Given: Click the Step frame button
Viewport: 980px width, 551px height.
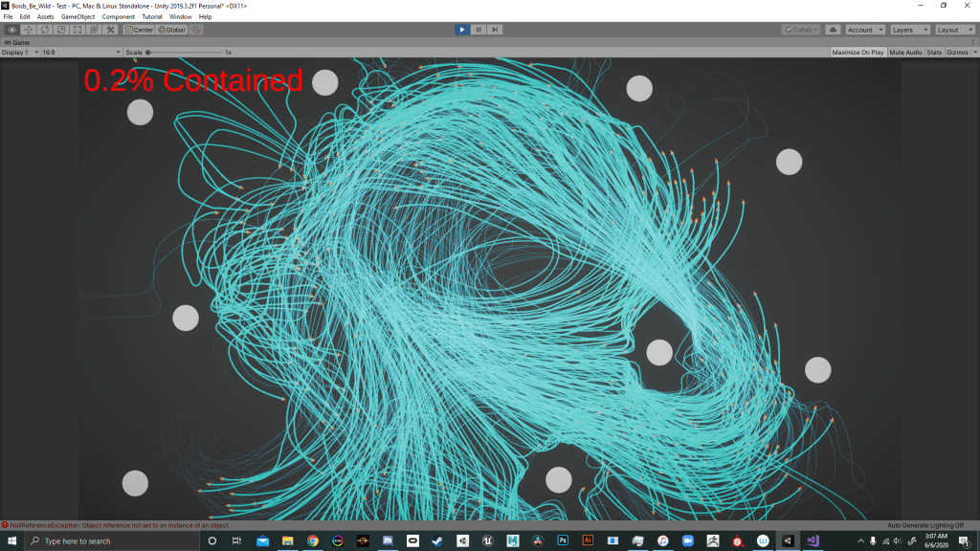Looking at the screenshot, I should pos(495,30).
